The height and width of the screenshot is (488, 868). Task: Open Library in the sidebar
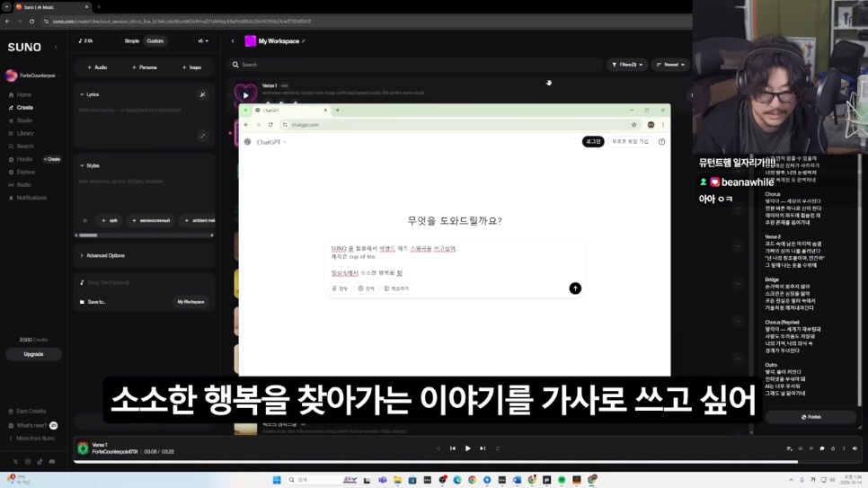(25, 133)
